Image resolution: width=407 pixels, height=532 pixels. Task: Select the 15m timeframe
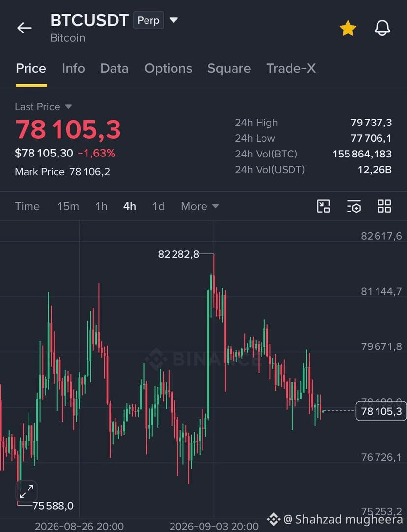click(68, 206)
